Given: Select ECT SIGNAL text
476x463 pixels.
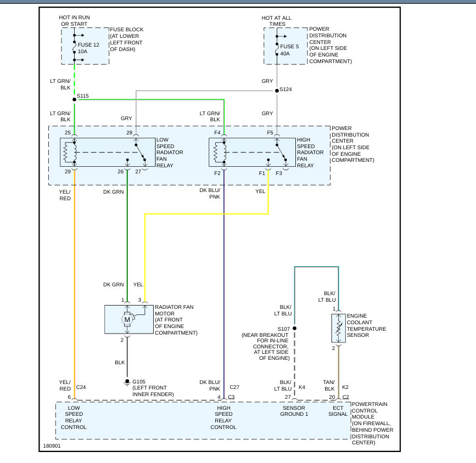Looking at the screenshot, I should (338, 411).
